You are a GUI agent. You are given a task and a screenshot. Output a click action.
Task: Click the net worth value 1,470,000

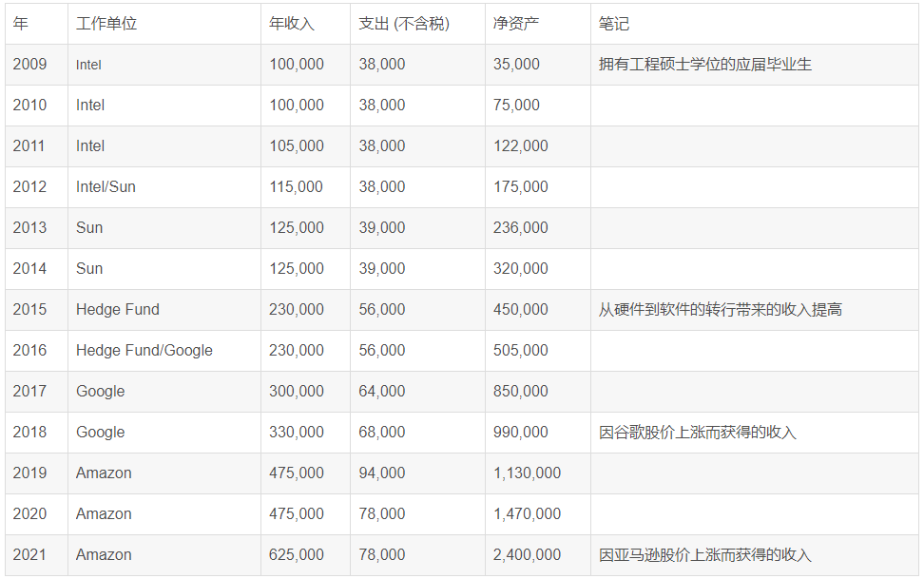click(527, 513)
